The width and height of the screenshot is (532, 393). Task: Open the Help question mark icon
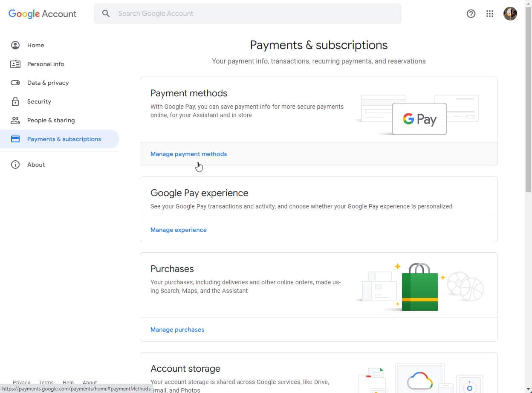[471, 14]
